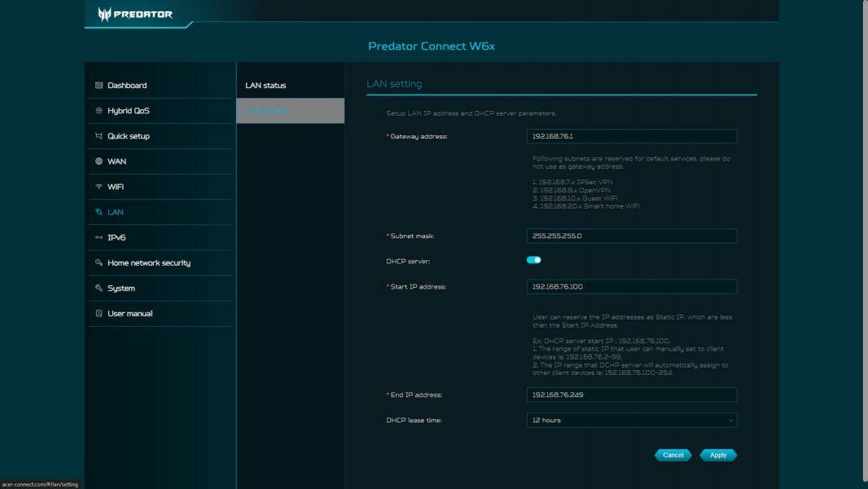Screen dimensions: 868x489
Task: Click the Apply button
Action: 717,455
